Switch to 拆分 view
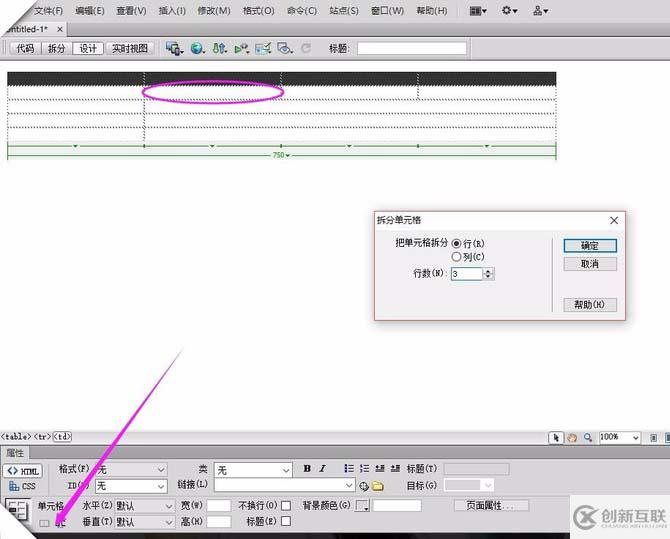 coord(56,48)
